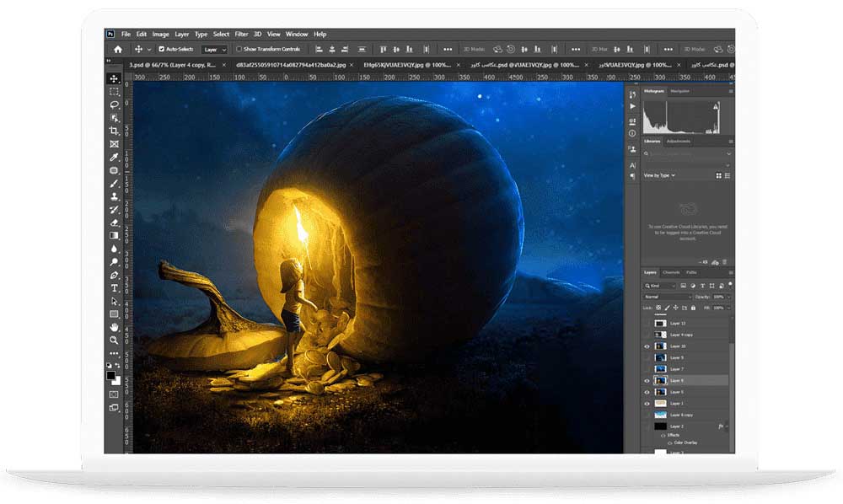Hide Layer 1 using its eye icon

coord(647,404)
